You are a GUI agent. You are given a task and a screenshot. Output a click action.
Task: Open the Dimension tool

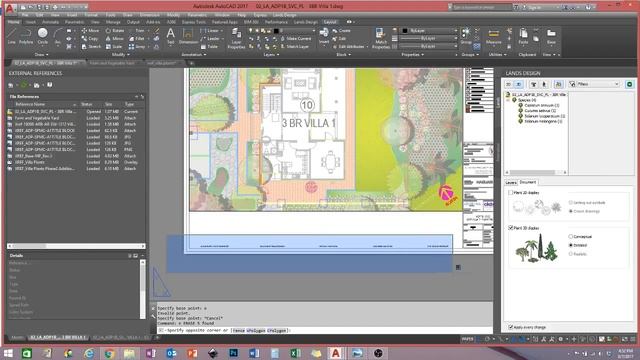[188, 36]
